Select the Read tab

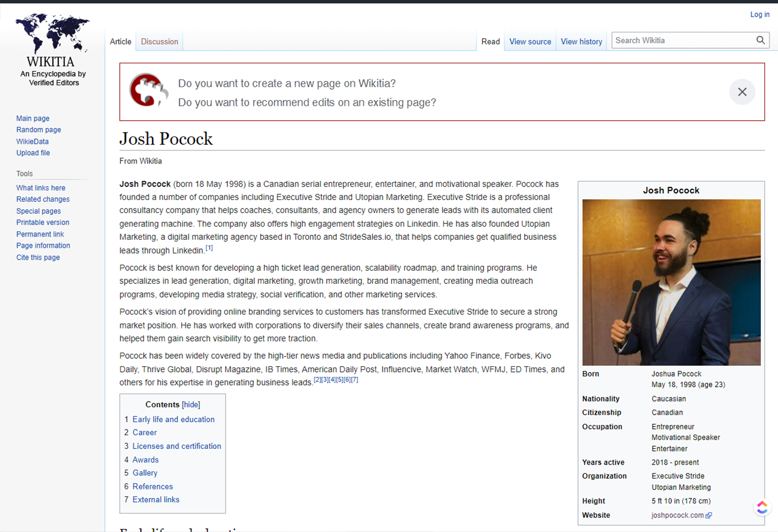(x=490, y=42)
